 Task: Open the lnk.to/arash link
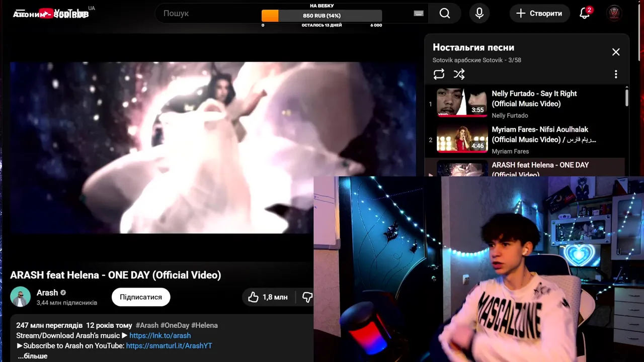160,335
